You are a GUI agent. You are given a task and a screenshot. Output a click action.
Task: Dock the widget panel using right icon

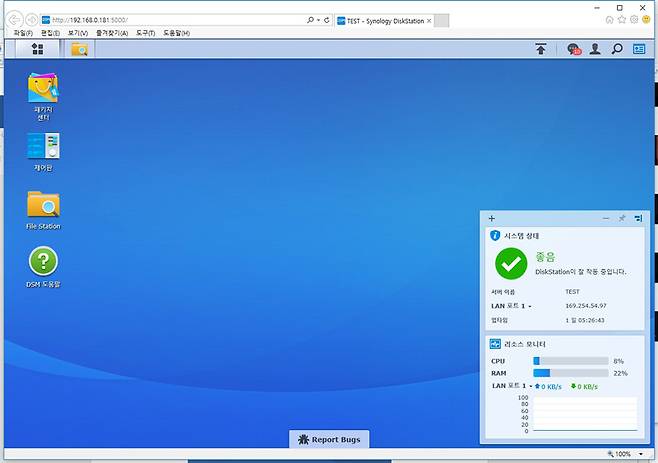pyautogui.click(x=638, y=218)
